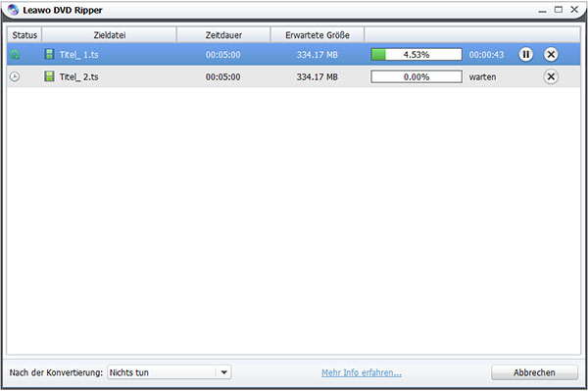This screenshot has width=588, height=391.
Task: Pause the Titel_ 1.ts conversion
Action: [525, 54]
